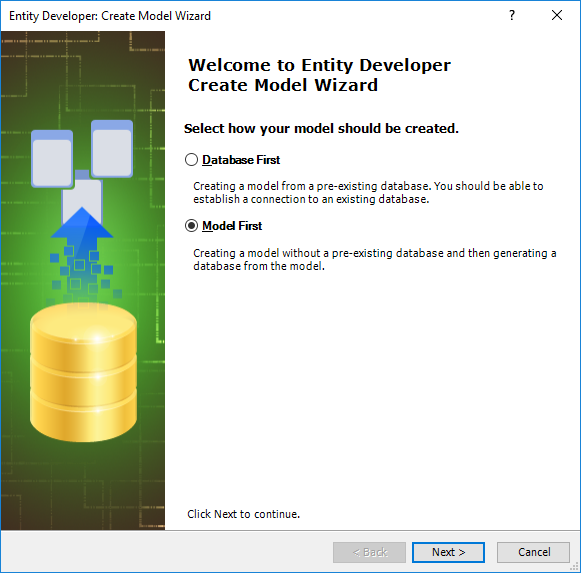
Task: Click the Model First option label
Action: coord(232,226)
